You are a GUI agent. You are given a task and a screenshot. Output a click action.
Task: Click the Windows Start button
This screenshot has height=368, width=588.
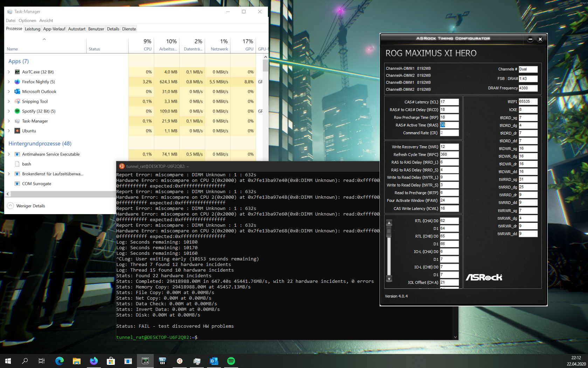(x=8, y=361)
